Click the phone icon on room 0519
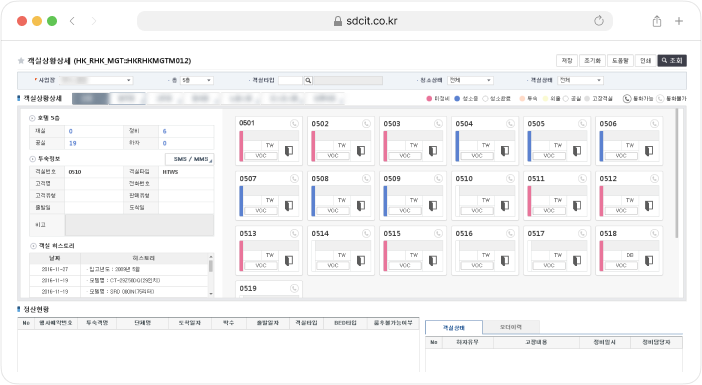Image resolution: width=702 pixels, height=385 pixels. pyautogui.click(x=294, y=288)
